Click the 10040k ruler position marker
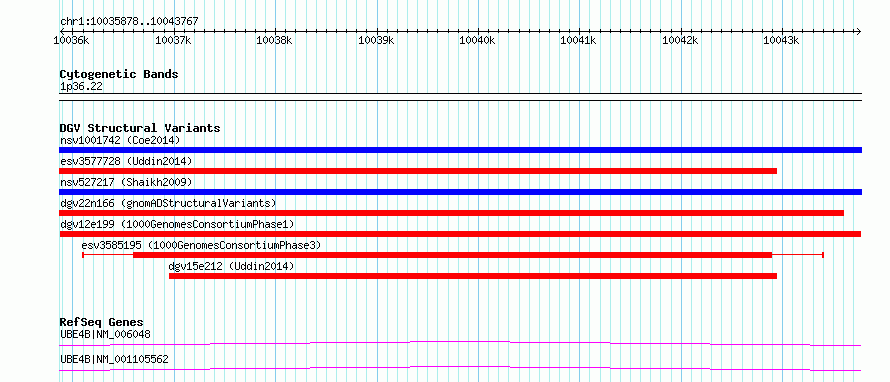 (477, 40)
